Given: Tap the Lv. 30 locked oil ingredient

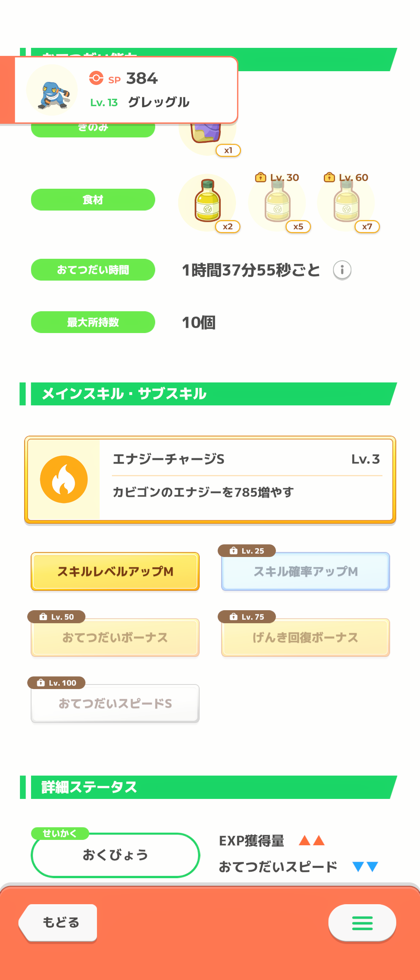Looking at the screenshot, I should [x=277, y=203].
